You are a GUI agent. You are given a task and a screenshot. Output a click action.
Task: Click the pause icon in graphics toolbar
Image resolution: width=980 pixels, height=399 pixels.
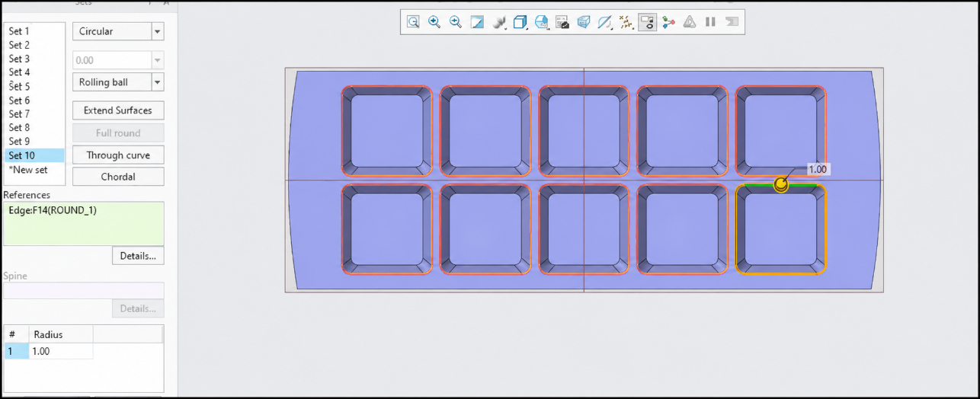(710, 22)
